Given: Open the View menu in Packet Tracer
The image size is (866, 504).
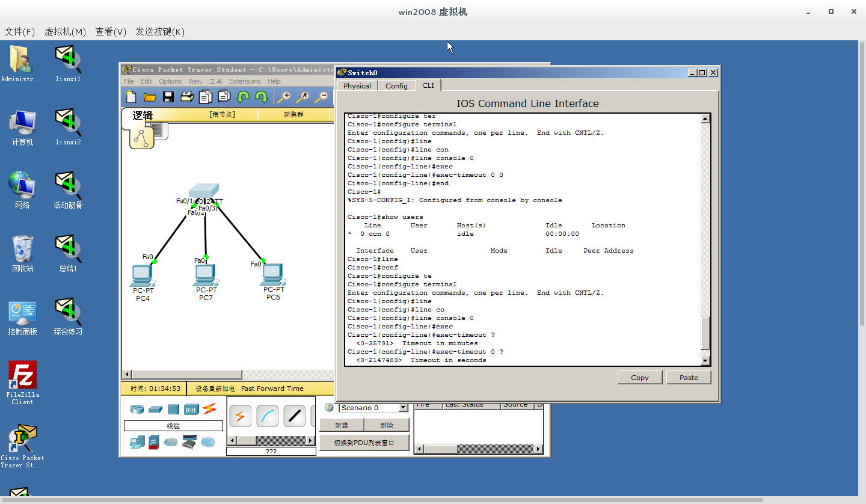Looking at the screenshot, I should [195, 81].
